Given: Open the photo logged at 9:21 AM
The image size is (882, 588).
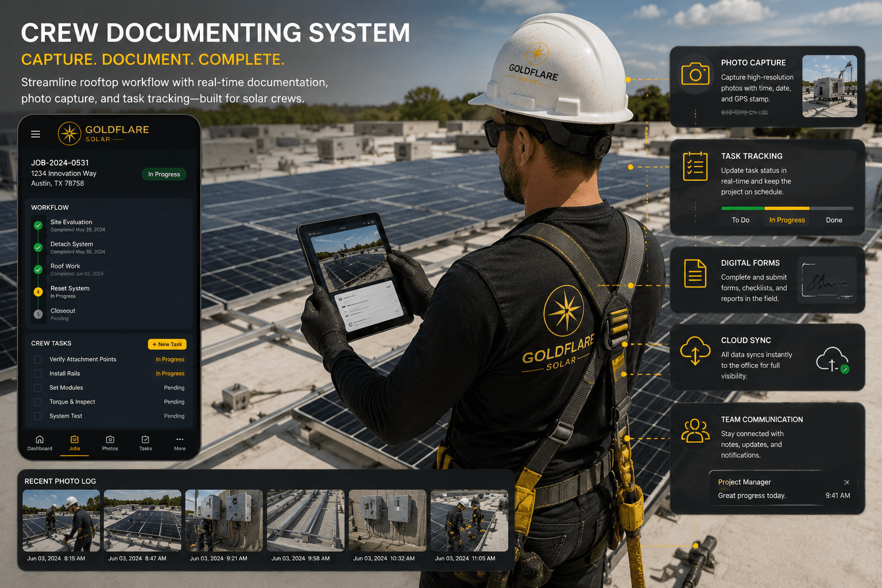Looking at the screenshot, I should pyautogui.click(x=224, y=520).
